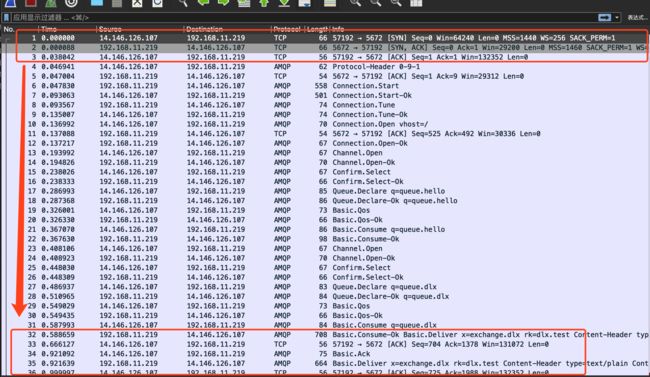650x377 pixels.
Task: Close capture file with the X document icon
Action: 137,3
